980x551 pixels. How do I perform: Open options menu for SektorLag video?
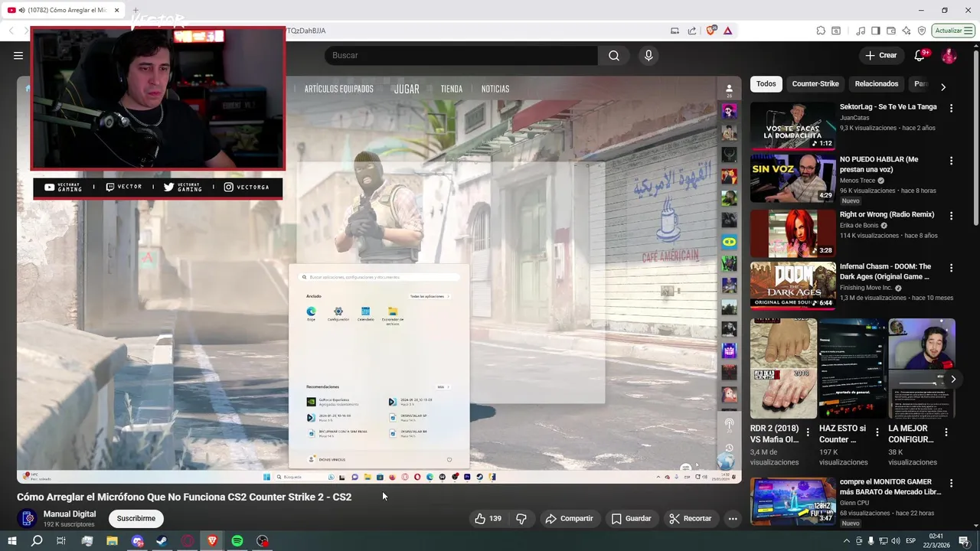coord(952,109)
